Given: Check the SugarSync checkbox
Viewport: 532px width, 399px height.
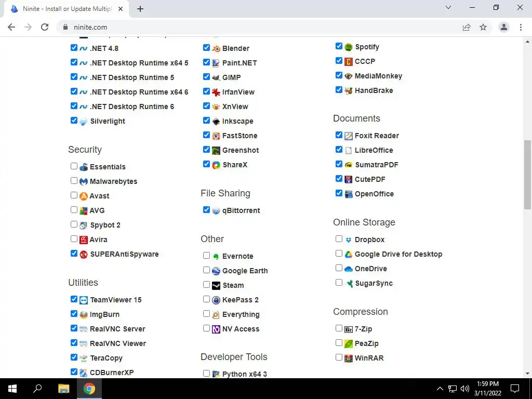Looking at the screenshot, I should click(339, 282).
